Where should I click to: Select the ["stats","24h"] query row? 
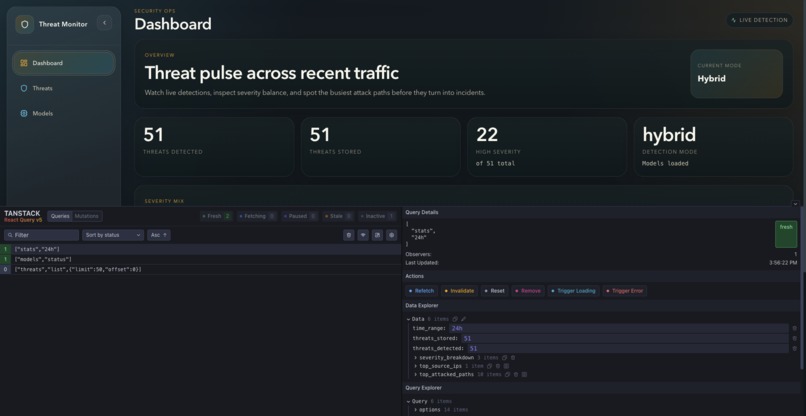click(200, 249)
